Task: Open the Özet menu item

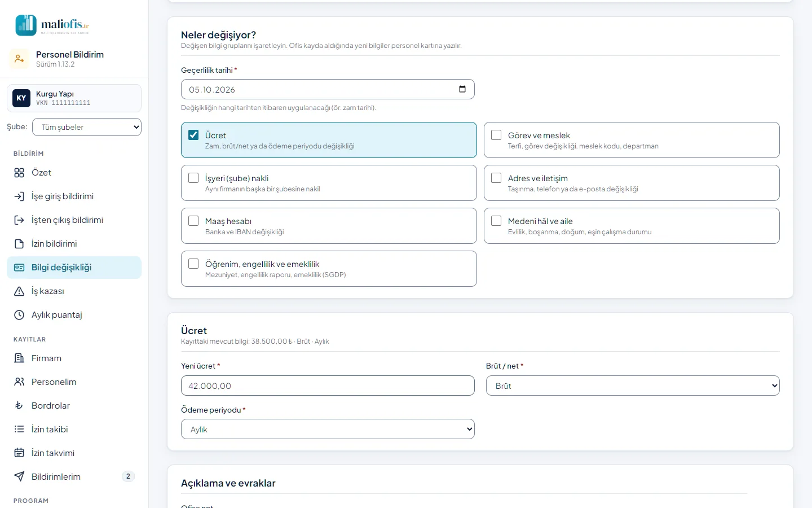Action: click(x=74, y=173)
